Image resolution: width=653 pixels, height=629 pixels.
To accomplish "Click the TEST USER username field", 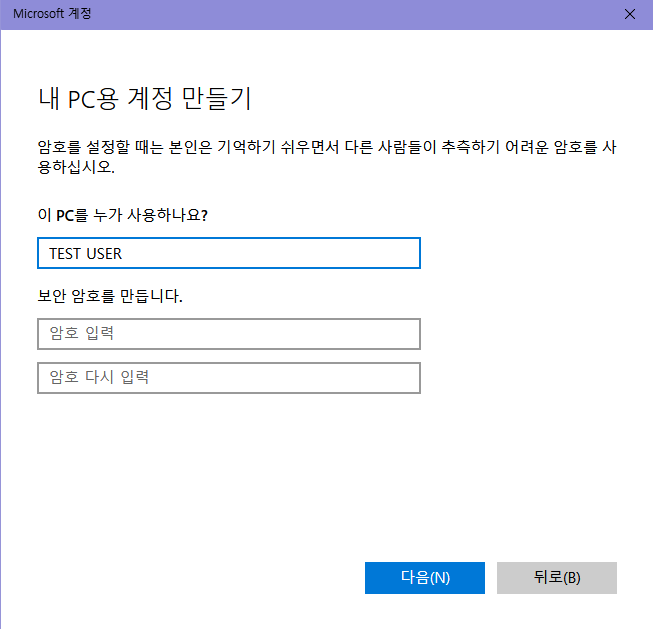I will (x=229, y=253).
